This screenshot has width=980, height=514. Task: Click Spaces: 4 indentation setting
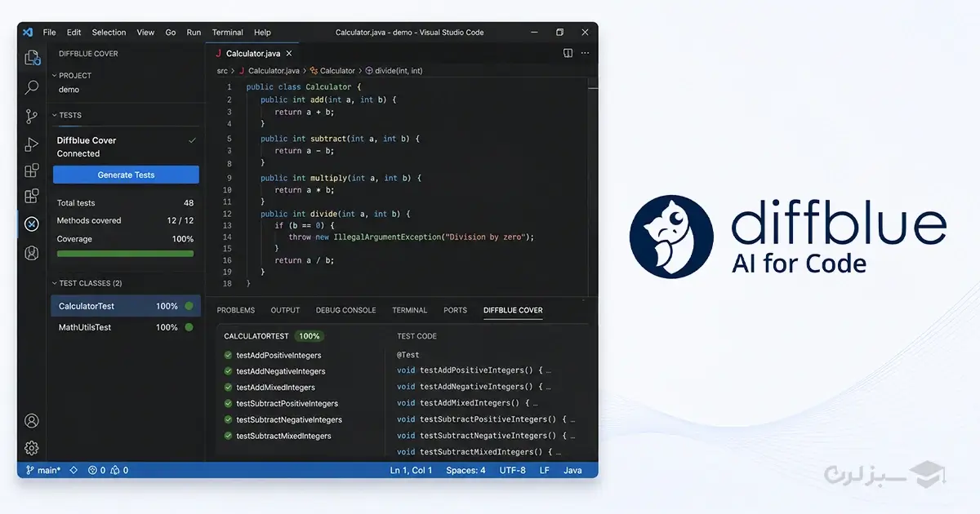click(x=465, y=471)
